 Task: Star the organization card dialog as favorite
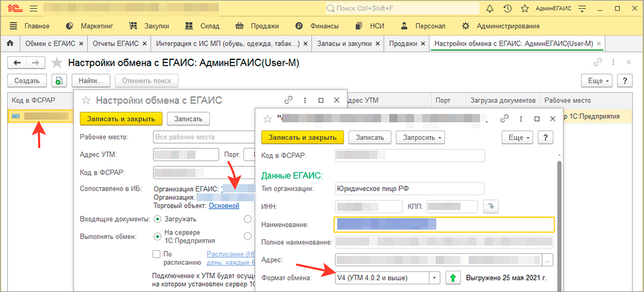(x=267, y=119)
